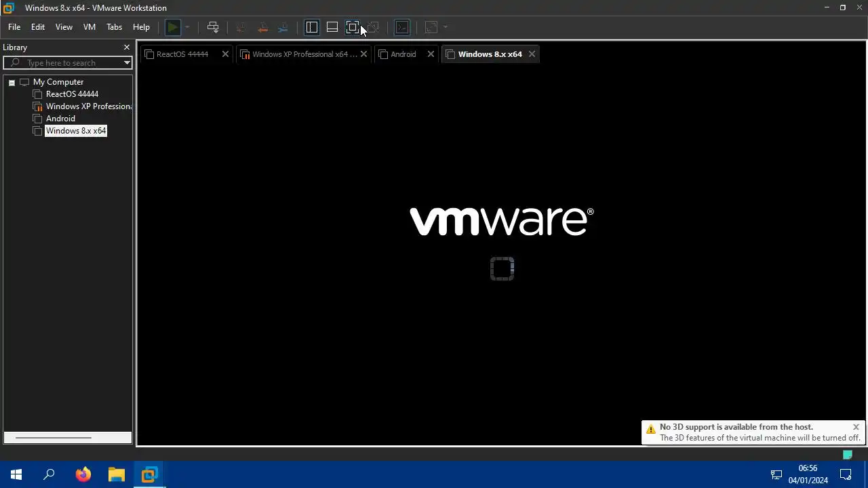Open the Tabs menu
The height and width of the screenshot is (488, 868).
(115, 27)
